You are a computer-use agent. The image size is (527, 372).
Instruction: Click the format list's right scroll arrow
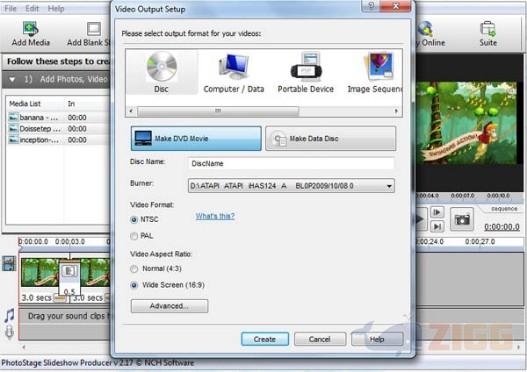396,111
